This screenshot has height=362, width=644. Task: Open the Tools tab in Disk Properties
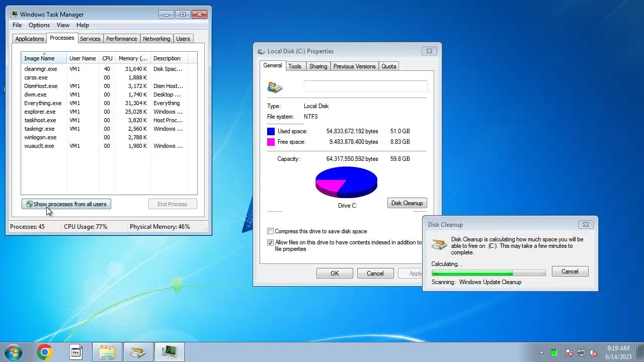295,66
